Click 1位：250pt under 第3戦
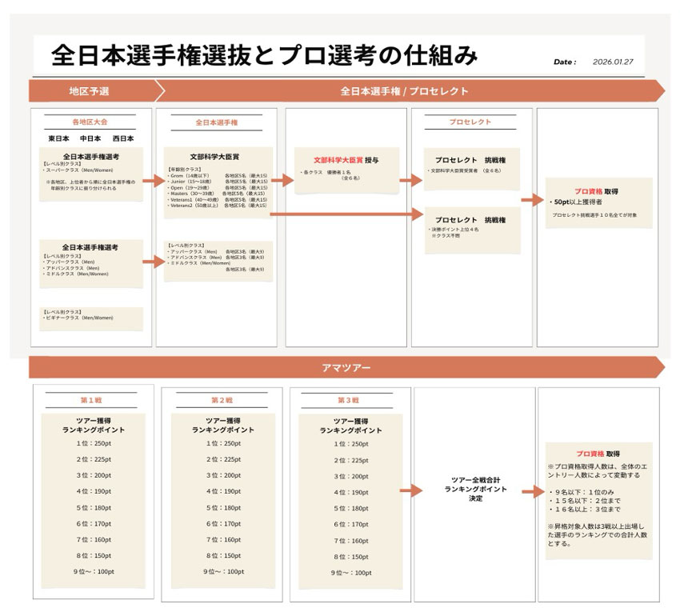 [x=350, y=444]
